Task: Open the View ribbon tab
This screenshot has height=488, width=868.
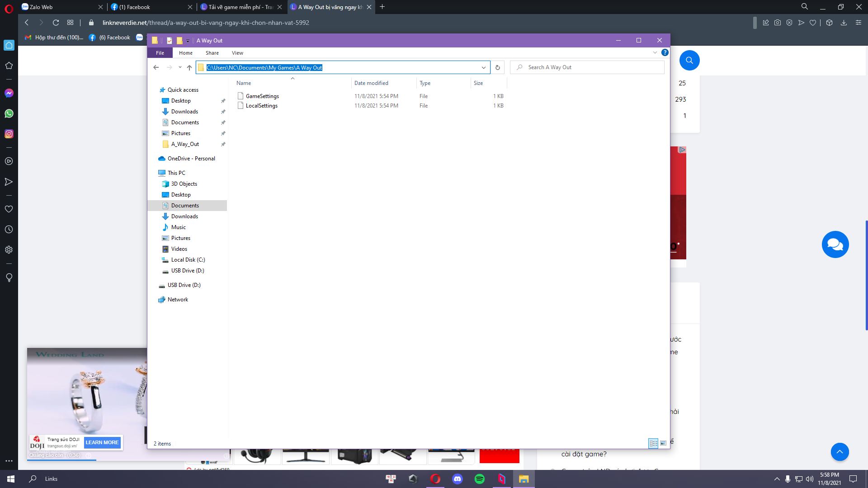Action: click(x=237, y=53)
